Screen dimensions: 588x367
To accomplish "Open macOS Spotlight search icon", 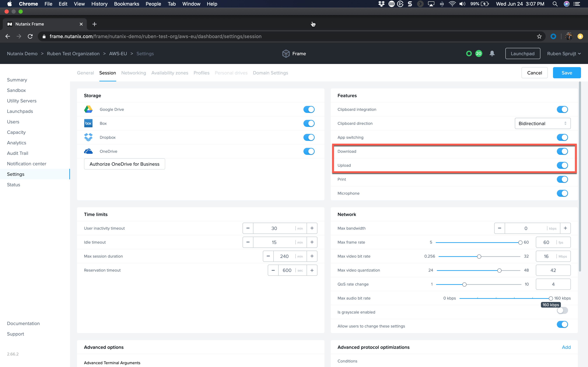I will [555, 4].
